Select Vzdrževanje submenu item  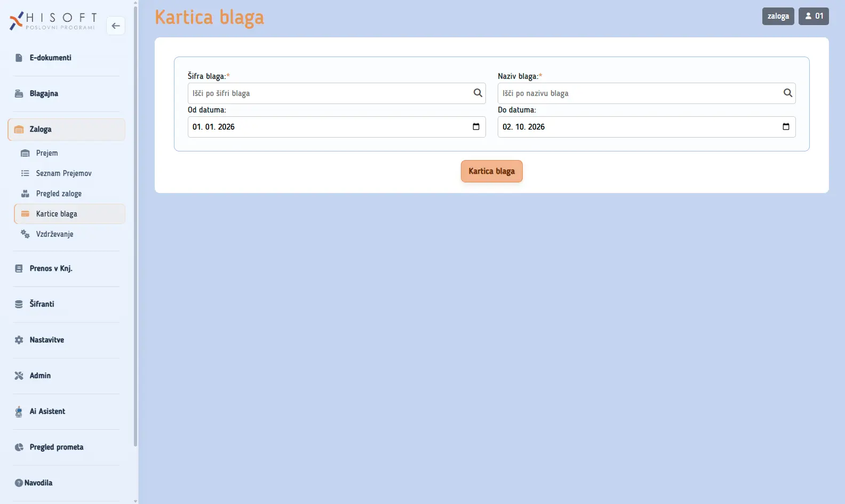coord(70,234)
